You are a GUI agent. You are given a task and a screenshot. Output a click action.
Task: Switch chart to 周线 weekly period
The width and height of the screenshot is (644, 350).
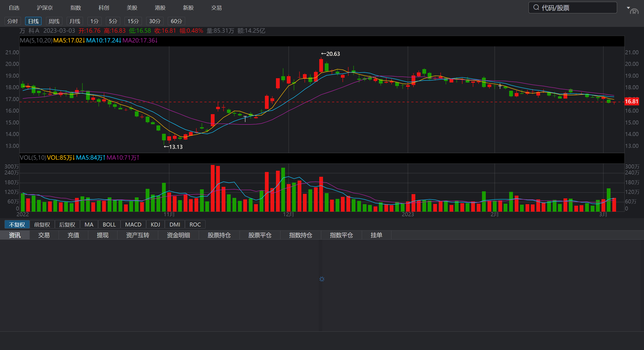(x=54, y=21)
